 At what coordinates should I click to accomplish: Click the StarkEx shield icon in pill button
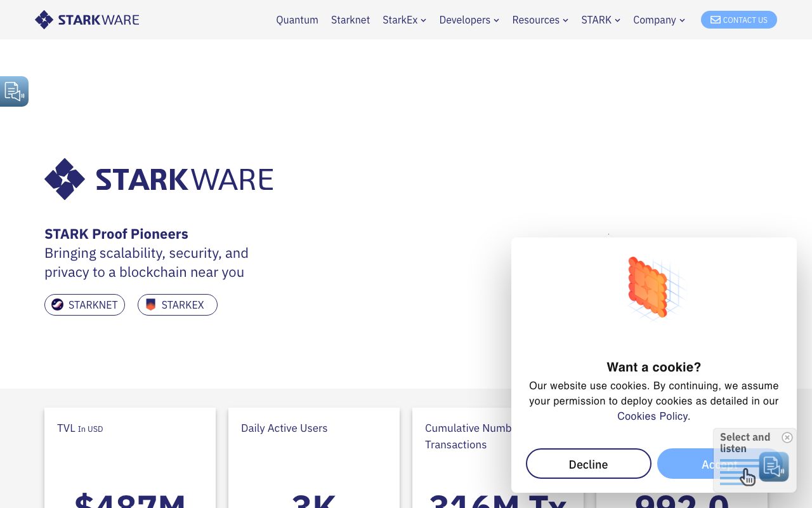point(150,305)
